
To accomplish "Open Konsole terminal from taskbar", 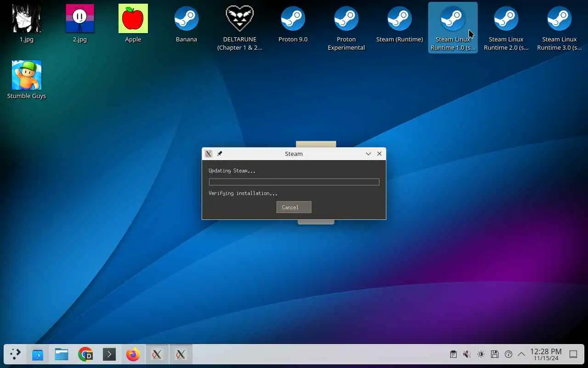I will click(109, 354).
